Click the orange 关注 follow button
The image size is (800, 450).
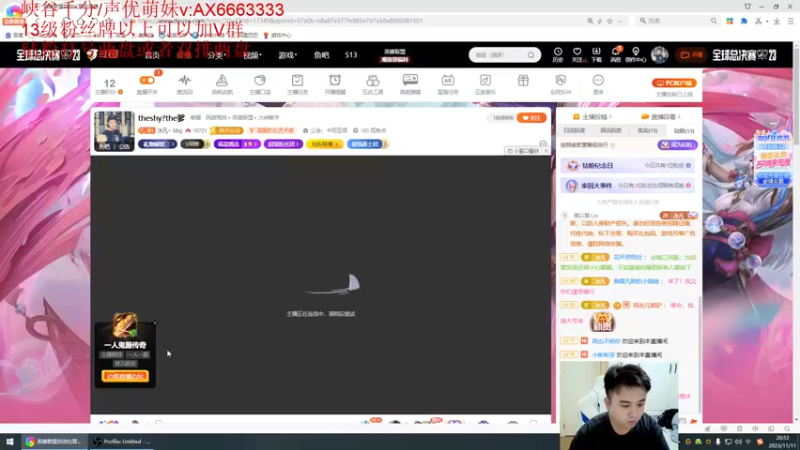pos(531,118)
